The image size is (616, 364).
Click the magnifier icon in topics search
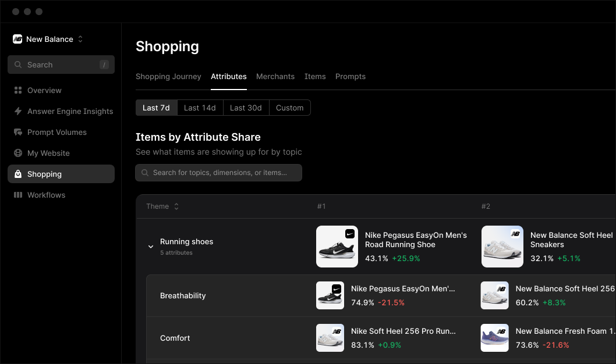click(x=145, y=173)
